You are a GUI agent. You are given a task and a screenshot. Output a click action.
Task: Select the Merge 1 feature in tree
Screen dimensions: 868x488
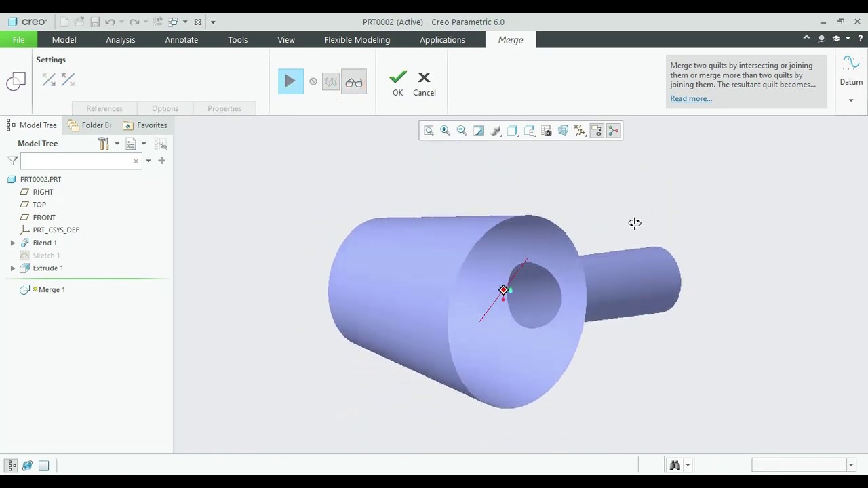[x=52, y=290]
